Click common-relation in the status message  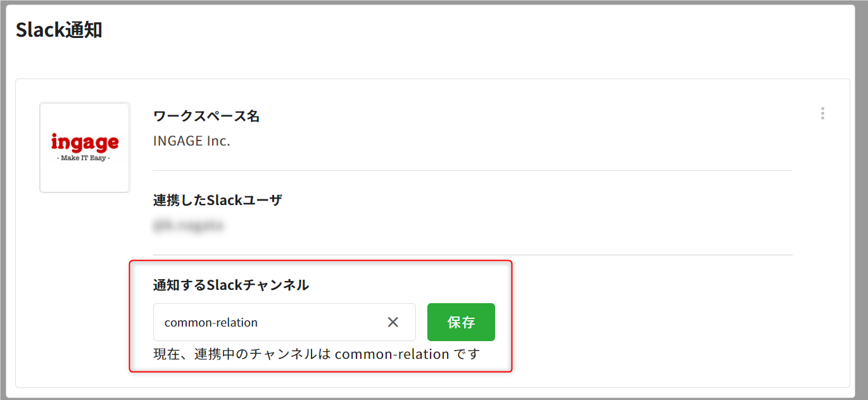pos(392,354)
